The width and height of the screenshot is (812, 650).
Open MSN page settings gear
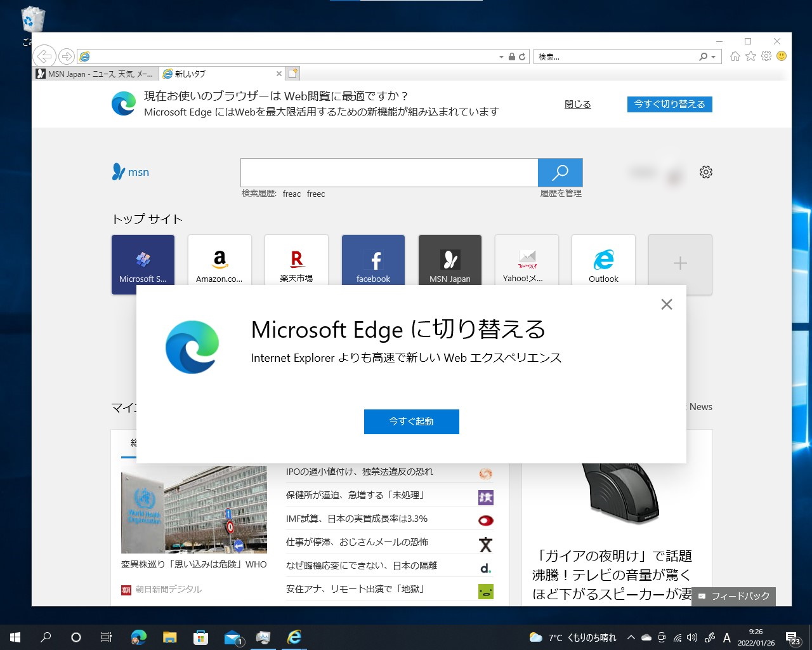(x=705, y=171)
